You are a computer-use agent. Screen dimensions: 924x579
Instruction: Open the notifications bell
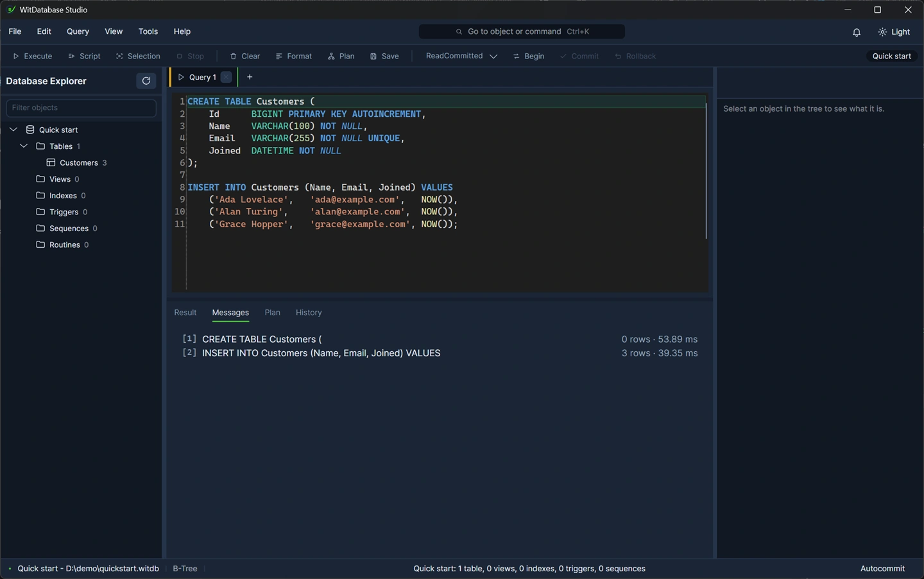(x=857, y=32)
